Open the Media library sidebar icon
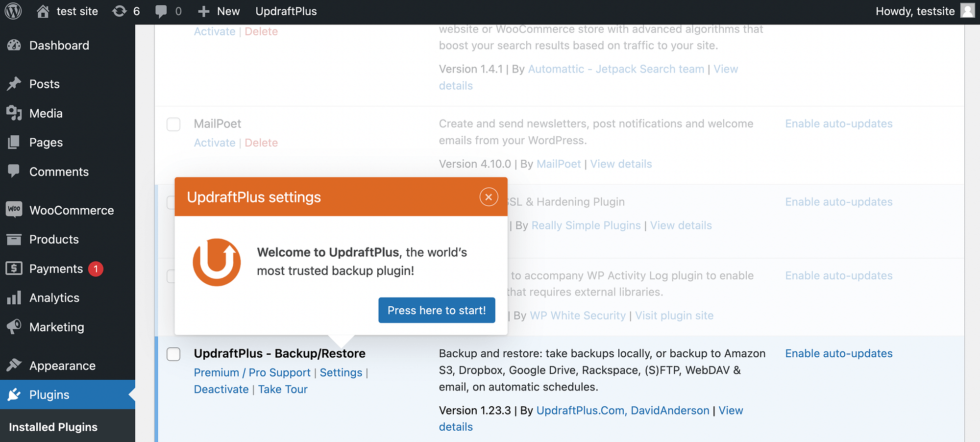This screenshot has width=980, height=442. point(14,113)
